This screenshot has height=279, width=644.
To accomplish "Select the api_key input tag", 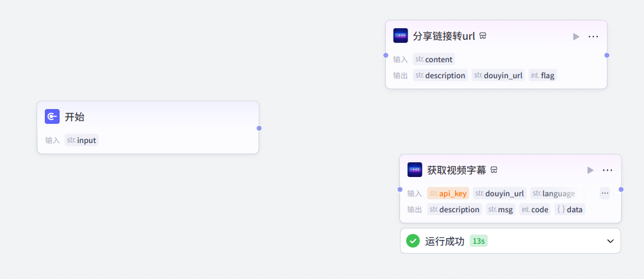I will (x=448, y=193).
